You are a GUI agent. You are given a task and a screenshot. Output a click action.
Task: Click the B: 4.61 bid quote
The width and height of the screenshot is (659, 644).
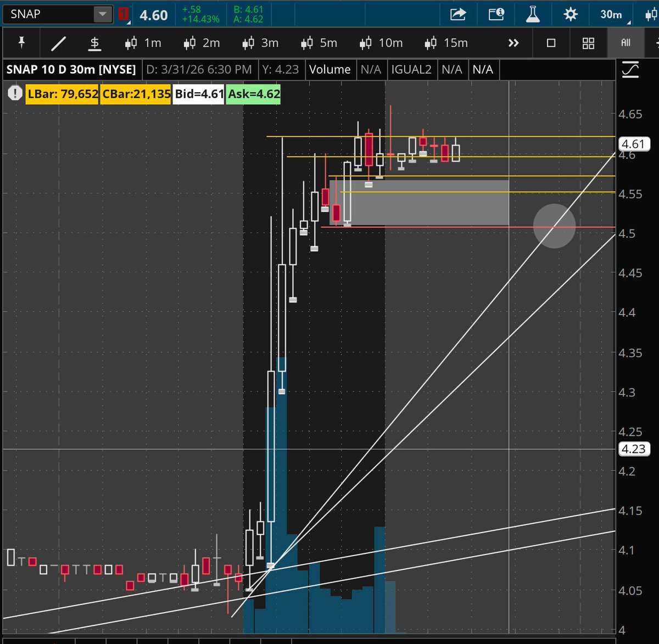(x=249, y=9)
